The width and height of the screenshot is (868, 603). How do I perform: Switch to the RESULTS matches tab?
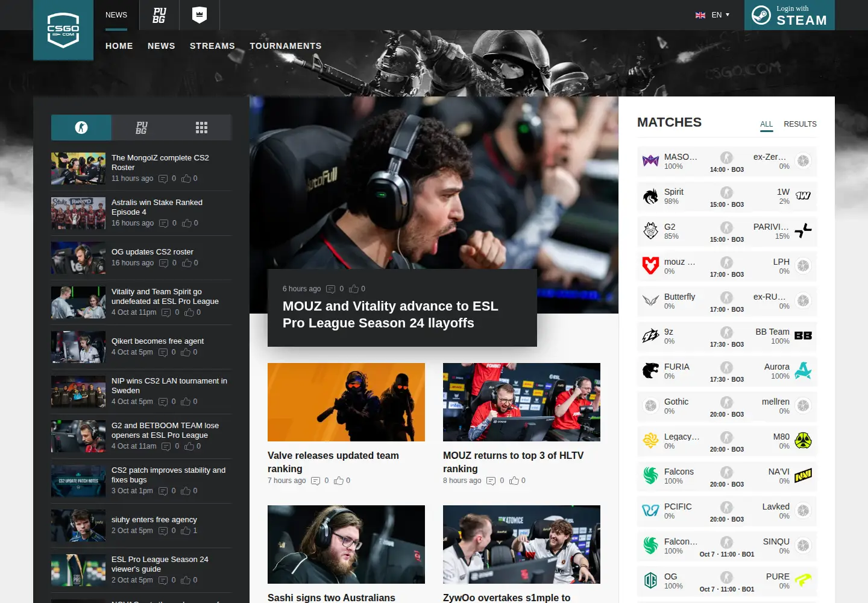point(800,124)
